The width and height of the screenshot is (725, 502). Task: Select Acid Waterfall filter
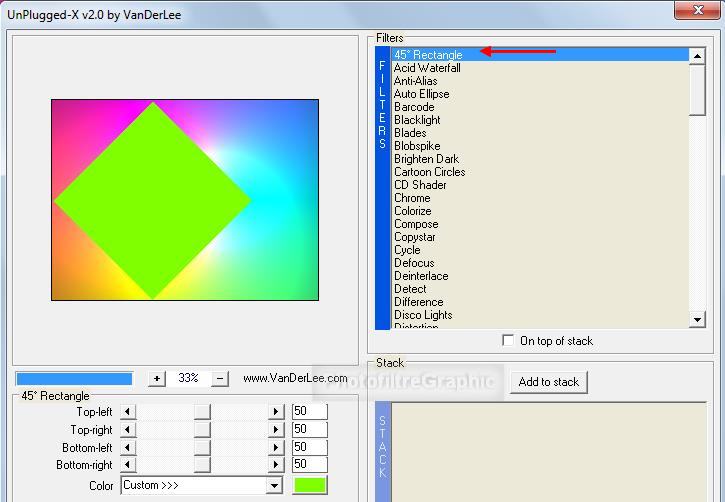click(x=427, y=68)
